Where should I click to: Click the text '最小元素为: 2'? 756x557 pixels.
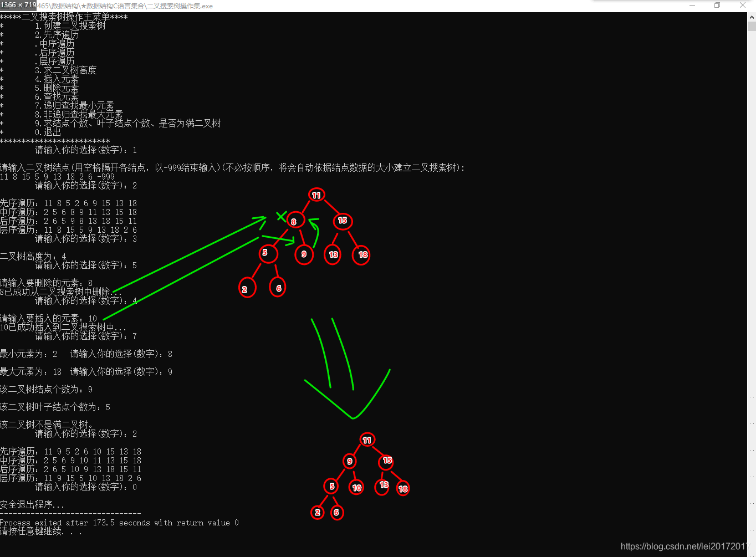[x=29, y=354]
